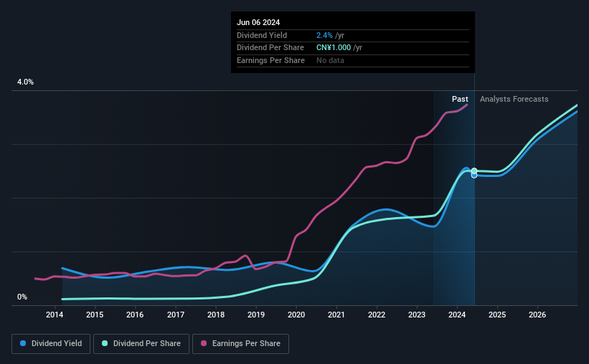Select the 2020 label on the x-axis
The image size is (589, 364).
(296, 315)
